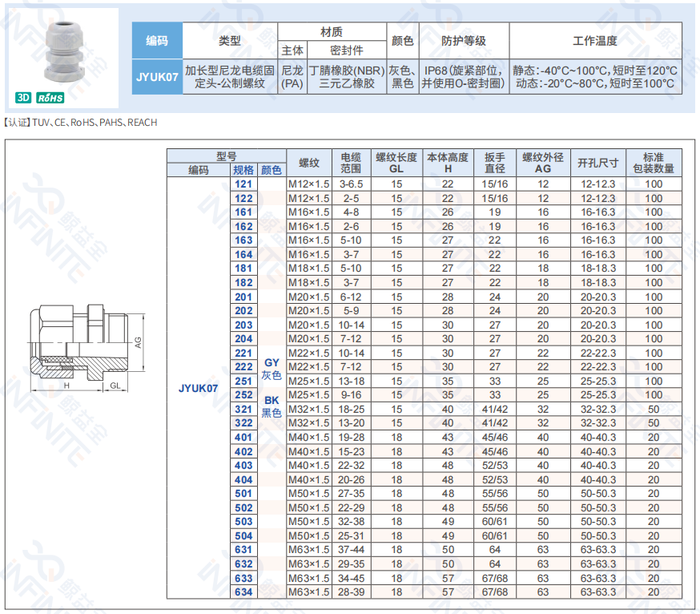The image size is (700, 614).
Task: Select spec number 203
Action: pyautogui.click(x=243, y=325)
